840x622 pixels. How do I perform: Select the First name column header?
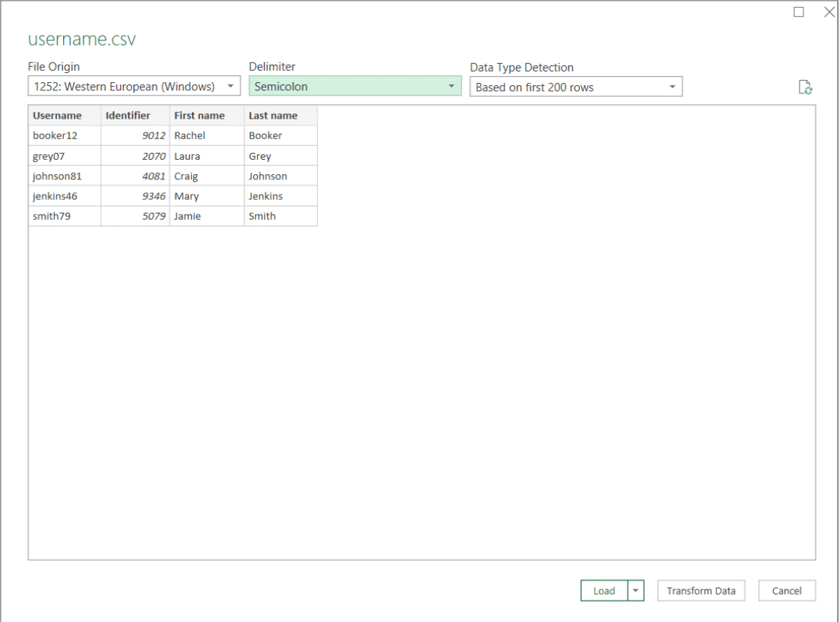(199, 115)
